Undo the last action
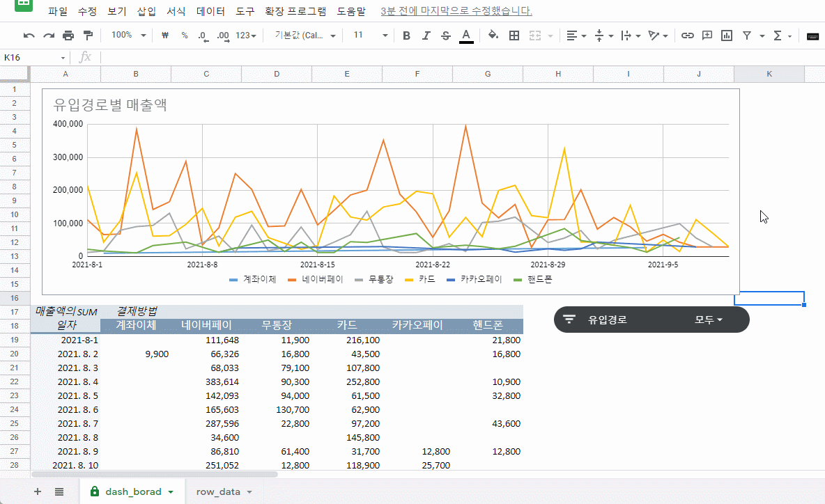The height and width of the screenshot is (504, 825). 29,36
